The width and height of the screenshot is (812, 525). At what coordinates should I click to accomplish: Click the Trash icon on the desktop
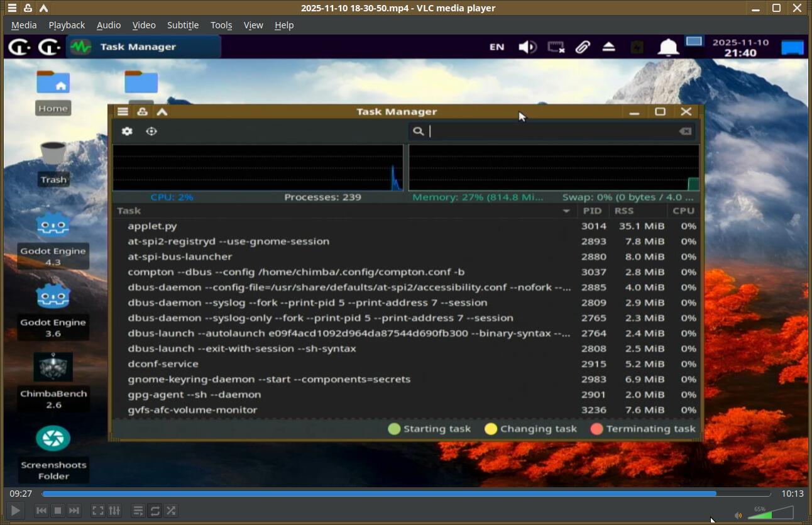pos(53,163)
